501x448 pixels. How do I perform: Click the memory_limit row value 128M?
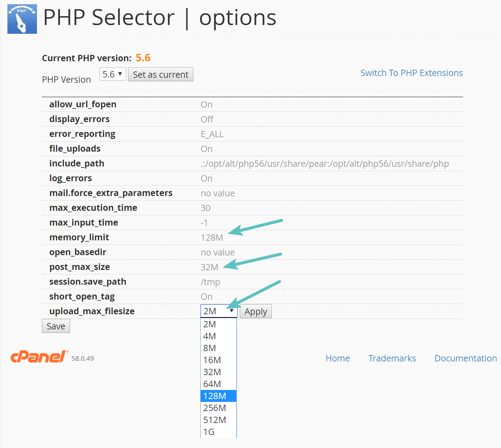point(212,237)
